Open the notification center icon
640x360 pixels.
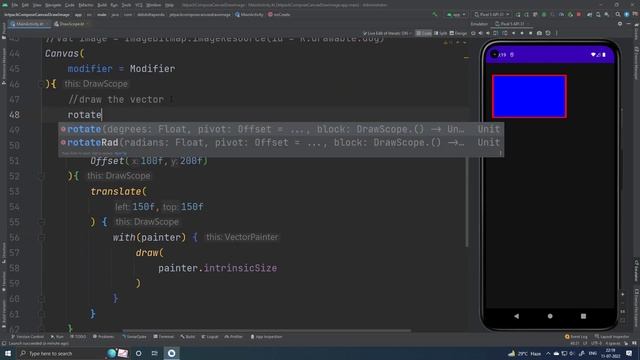[x=629, y=353]
